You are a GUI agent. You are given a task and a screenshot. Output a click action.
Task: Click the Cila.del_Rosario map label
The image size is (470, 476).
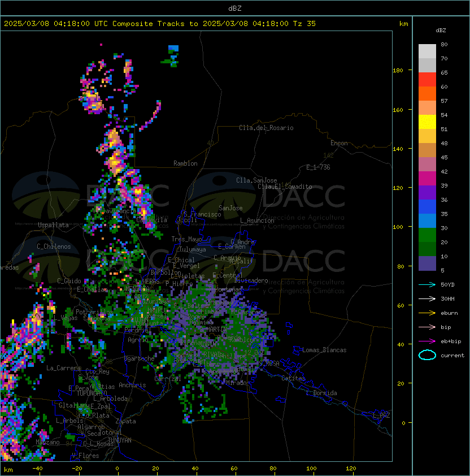click(x=266, y=128)
